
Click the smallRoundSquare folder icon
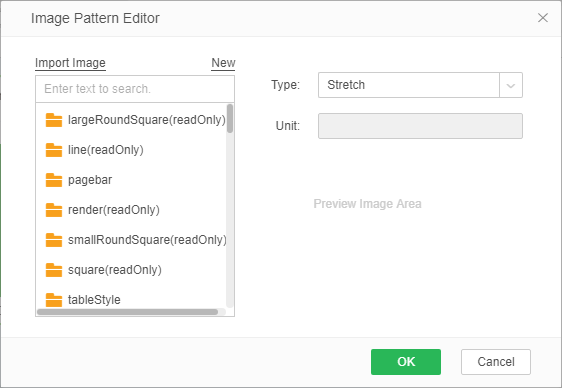point(54,240)
